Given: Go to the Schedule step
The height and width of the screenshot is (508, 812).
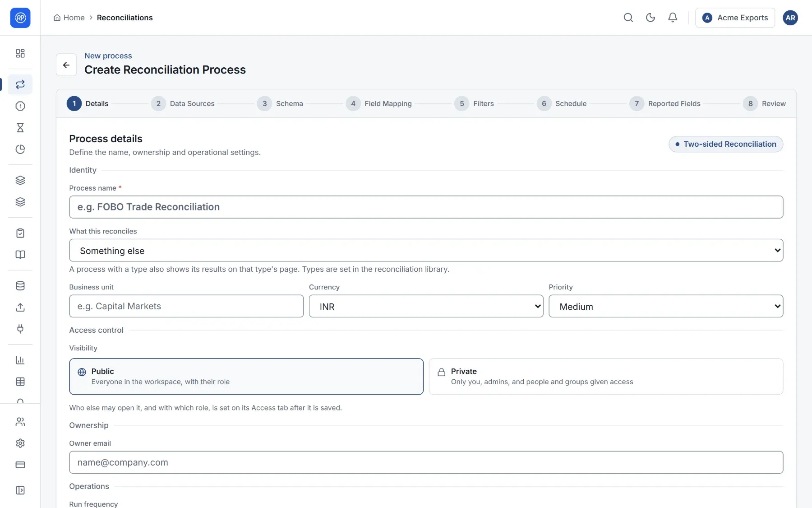Looking at the screenshot, I should click(x=562, y=103).
